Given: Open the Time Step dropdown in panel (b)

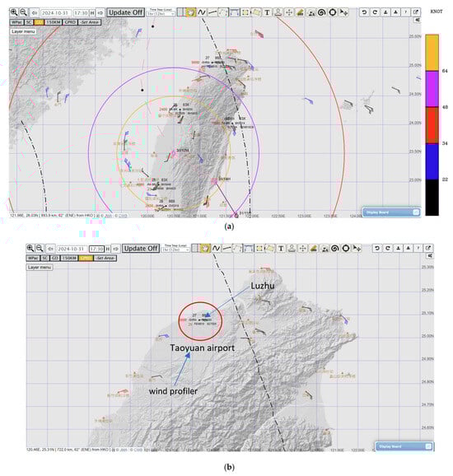Looking at the screenshot, I should 175,250.
